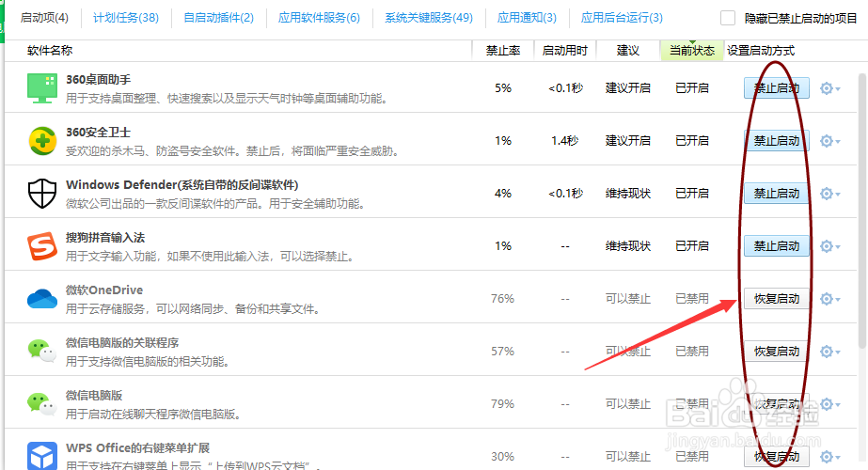Switch to 启动项(4) tab
868x470 pixels.
click(44, 18)
